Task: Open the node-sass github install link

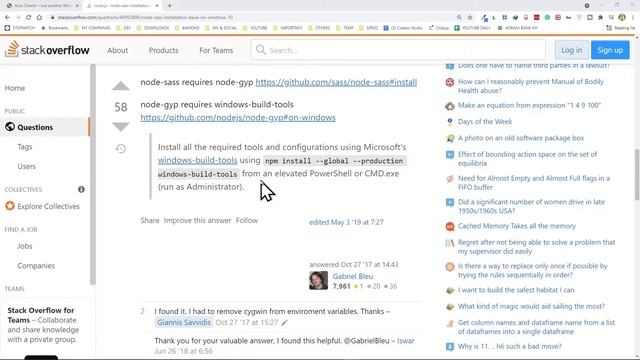Action: pos(336,82)
